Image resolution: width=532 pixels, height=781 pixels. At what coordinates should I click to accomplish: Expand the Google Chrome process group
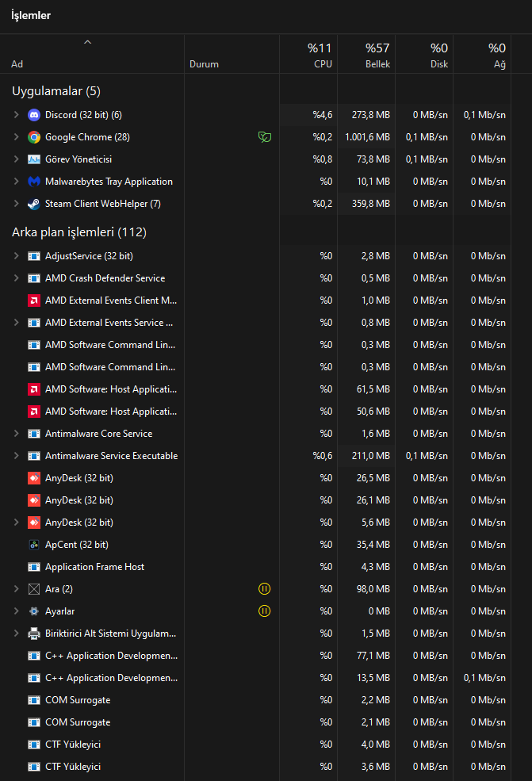pos(16,137)
